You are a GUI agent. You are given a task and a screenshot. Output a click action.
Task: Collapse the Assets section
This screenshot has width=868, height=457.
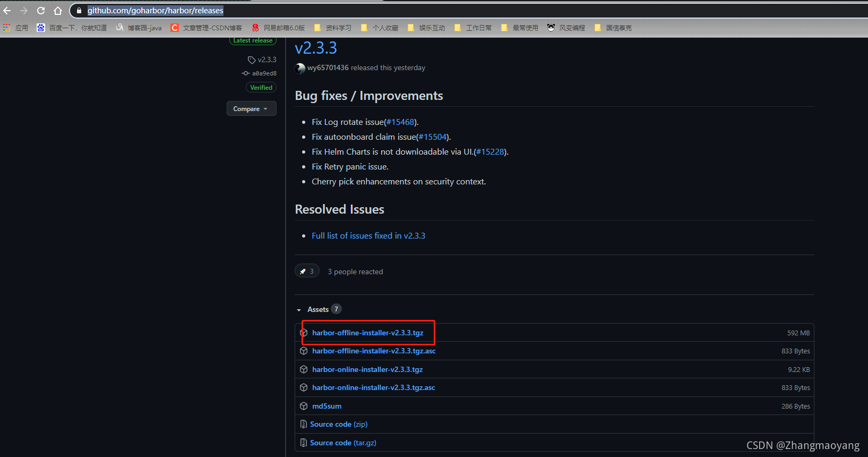[319, 309]
